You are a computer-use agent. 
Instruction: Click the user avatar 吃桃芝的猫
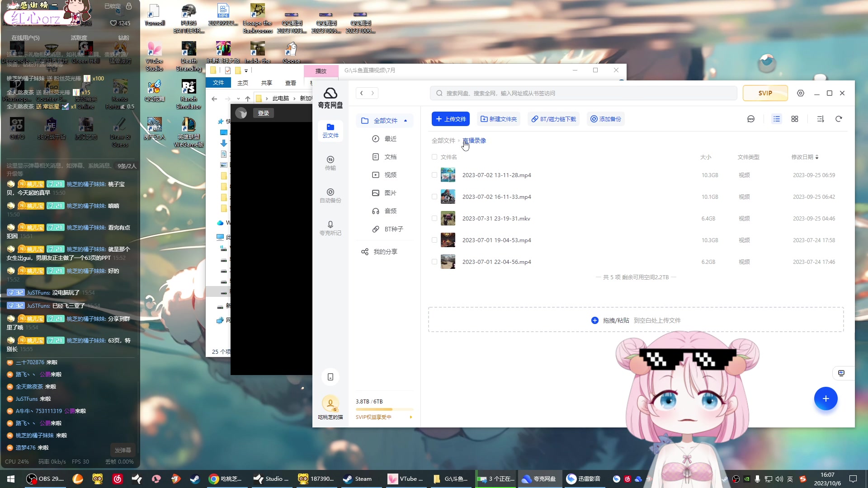(330, 403)
